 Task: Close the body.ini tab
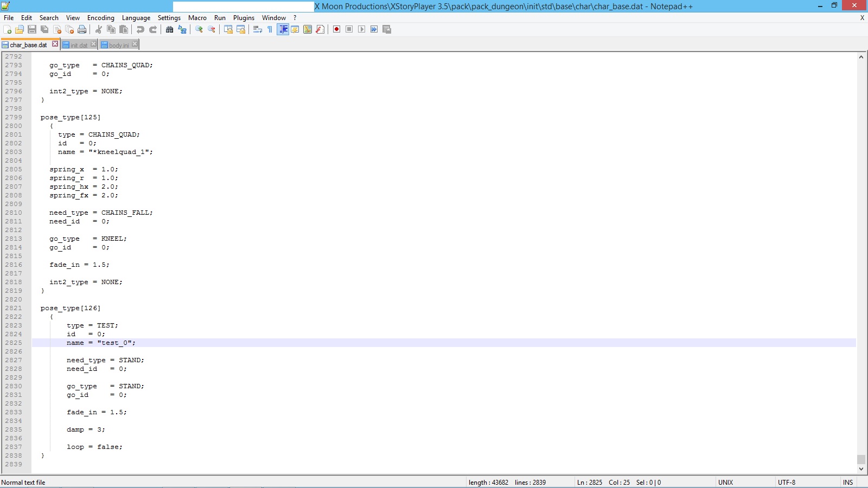(135, 44)
